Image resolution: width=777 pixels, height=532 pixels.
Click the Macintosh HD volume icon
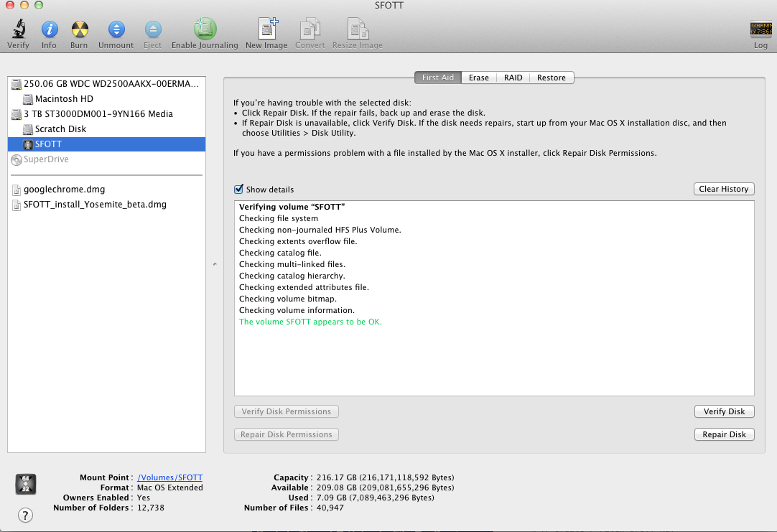pos(28,99)
